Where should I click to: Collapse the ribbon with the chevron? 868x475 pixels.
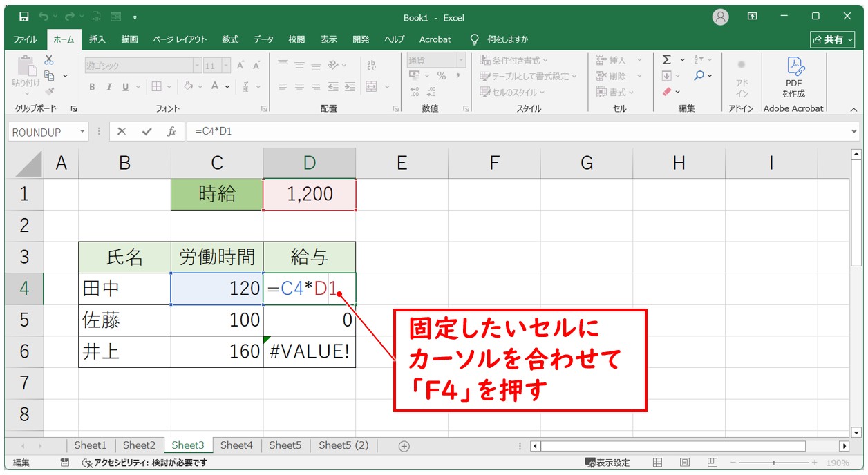click(x=853, y=110)
